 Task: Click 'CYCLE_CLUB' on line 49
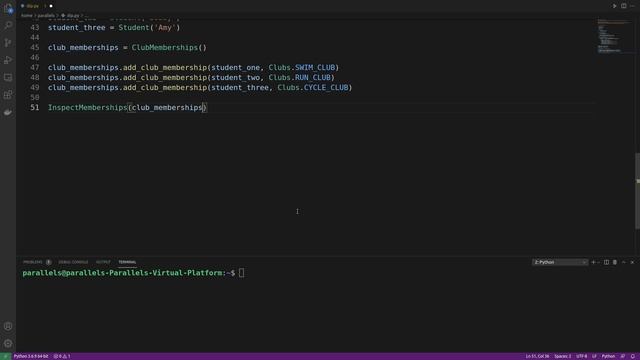coord(326,87)
